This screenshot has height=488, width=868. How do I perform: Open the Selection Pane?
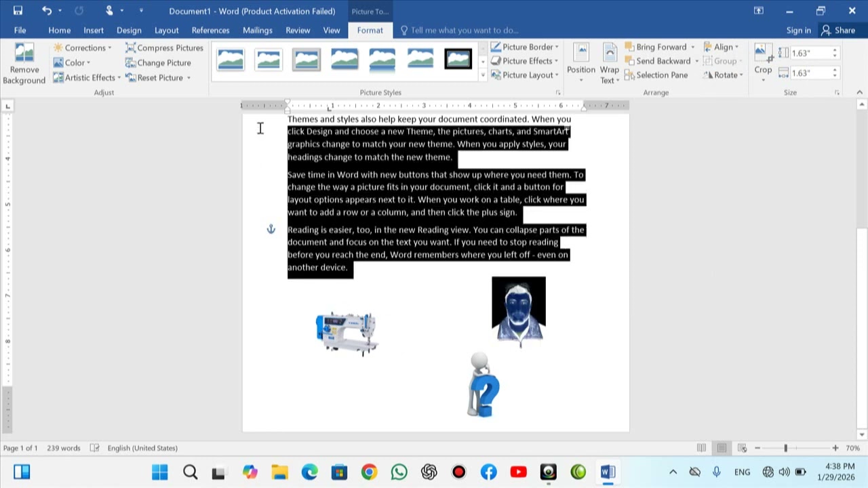pos(656,75)
